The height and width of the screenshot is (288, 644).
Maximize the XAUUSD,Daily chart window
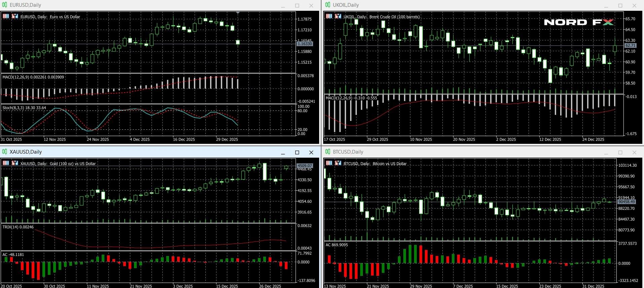click(297, 153)
